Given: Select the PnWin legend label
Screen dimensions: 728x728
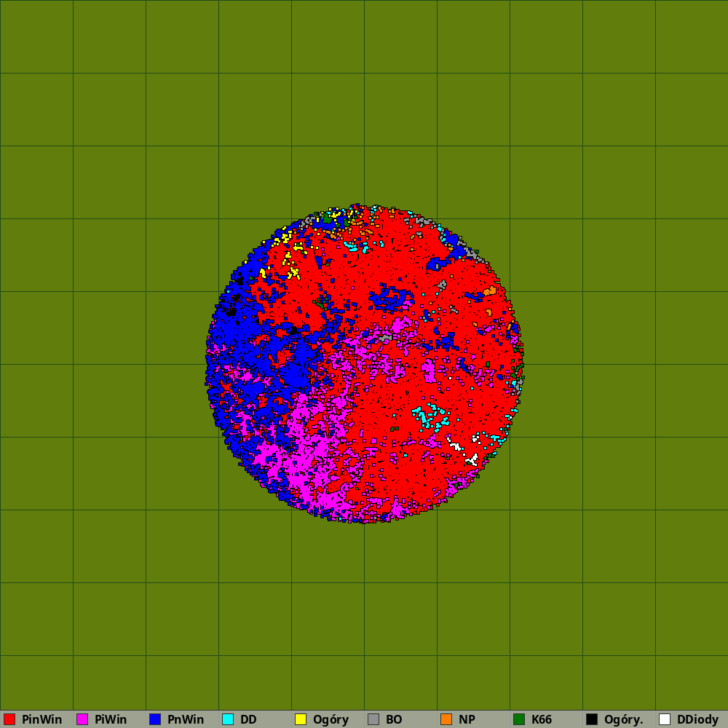Looking at the screenshot, I should tap(186, 719).
